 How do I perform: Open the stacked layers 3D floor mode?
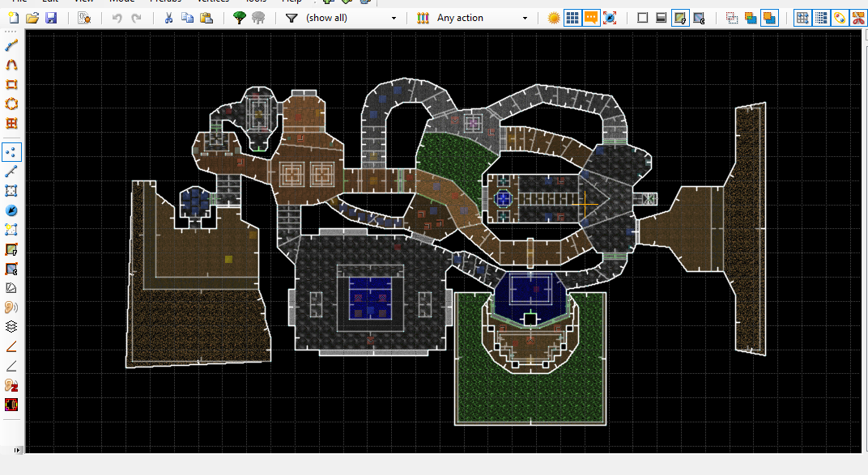(x=11, y=327)
